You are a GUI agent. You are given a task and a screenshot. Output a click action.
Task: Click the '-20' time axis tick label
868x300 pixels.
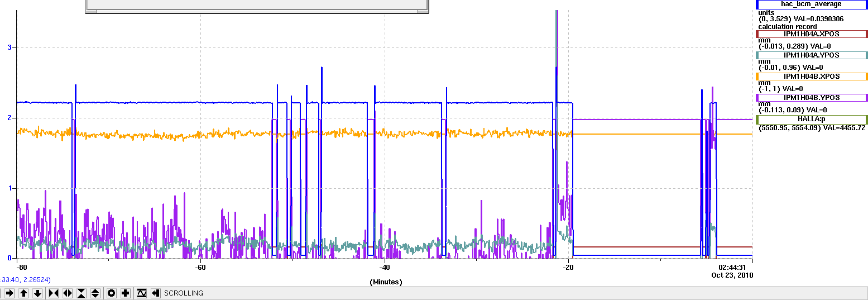[x=568, y=268]
